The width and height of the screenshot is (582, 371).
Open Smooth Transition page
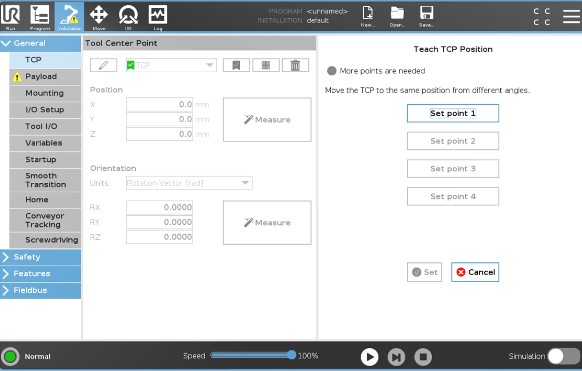pyautogui.click(x=45, y=180)
